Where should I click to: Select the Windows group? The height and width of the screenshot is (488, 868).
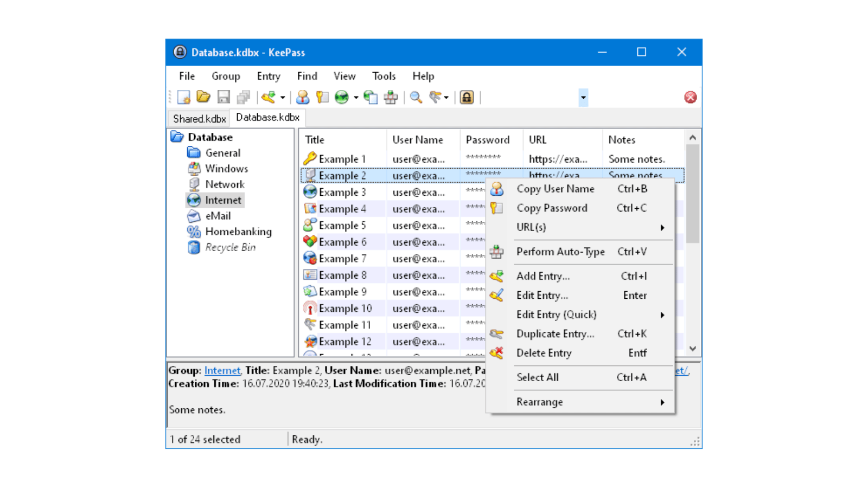(226, 169)
